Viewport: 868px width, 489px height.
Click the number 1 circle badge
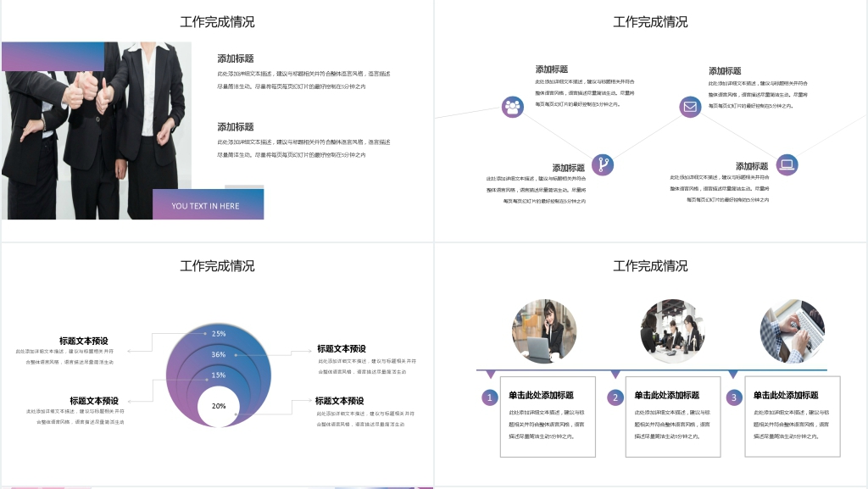click(x=490, y=397)
